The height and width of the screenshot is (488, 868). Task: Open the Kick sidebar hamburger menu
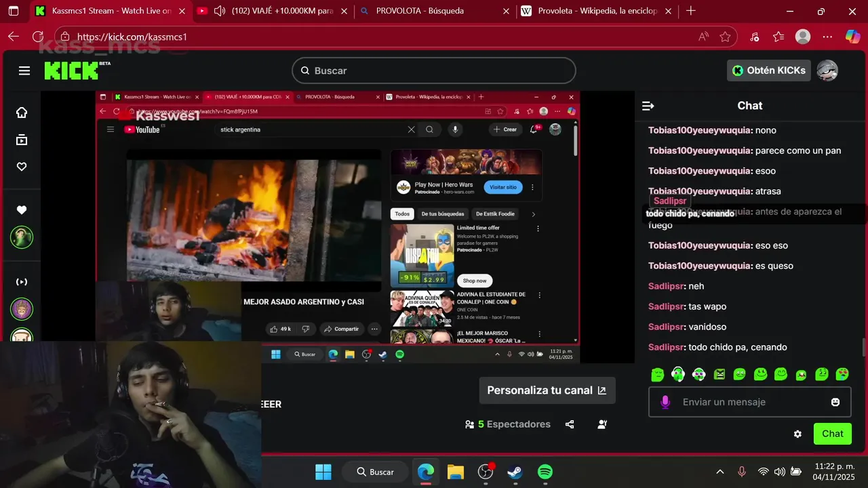click(24, 70)
